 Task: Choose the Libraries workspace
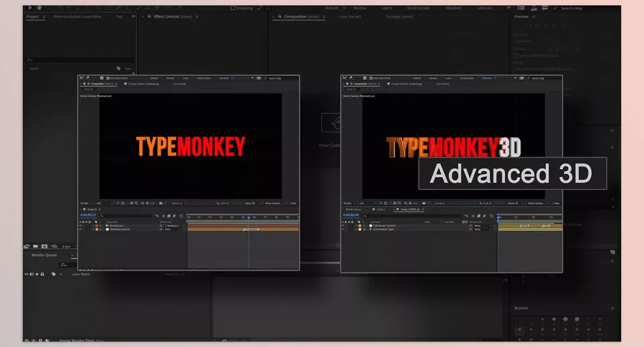click(x=484, y=8)
